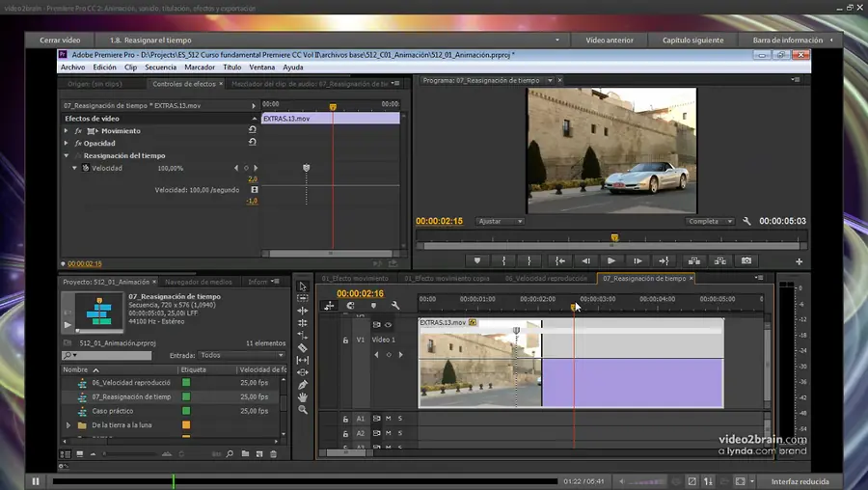This screenshot has width=868, height=490.
Task: Open the Secuencia menu
Action: pos(160,67)
